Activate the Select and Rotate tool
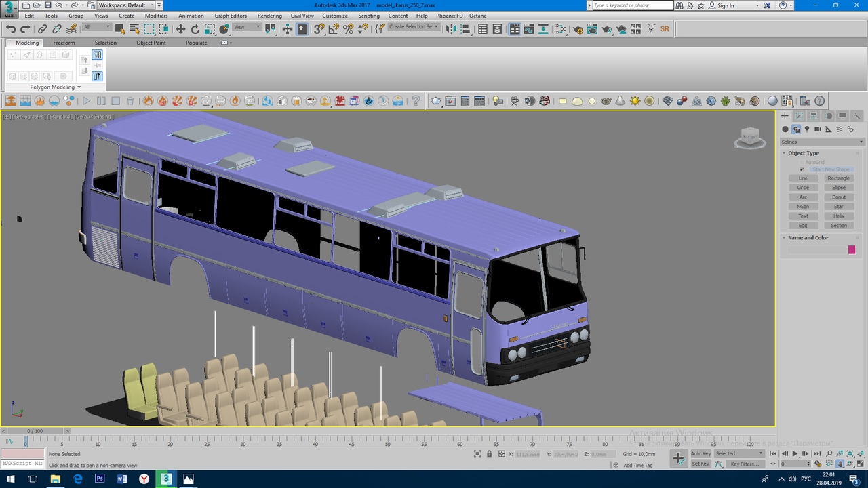The image size is (868, 488). 195,29
